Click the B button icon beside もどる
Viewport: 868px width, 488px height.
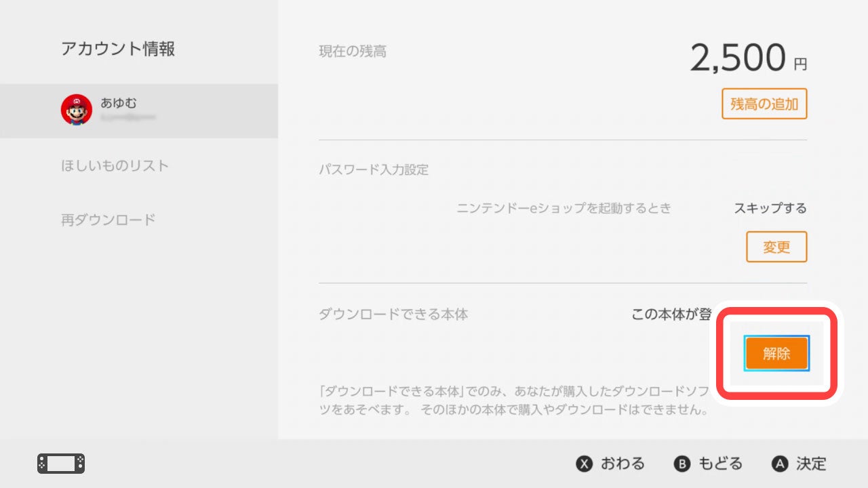point(682,464)
